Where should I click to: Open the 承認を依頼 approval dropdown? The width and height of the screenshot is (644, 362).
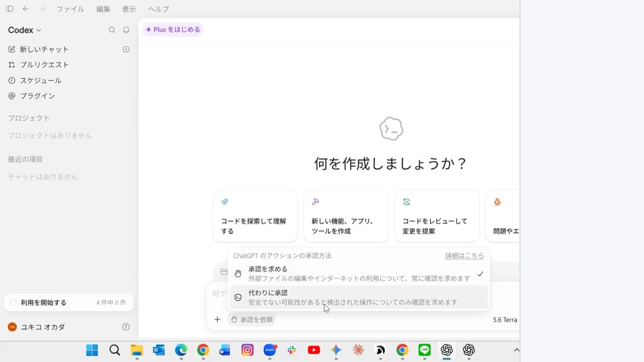(x=252, y=319)
